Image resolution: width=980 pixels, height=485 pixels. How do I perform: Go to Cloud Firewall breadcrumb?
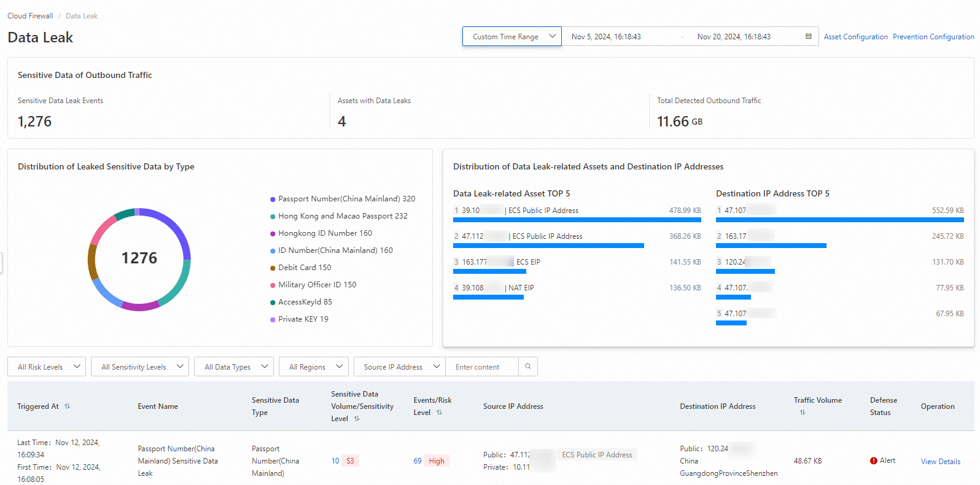[x=30, y=16]
